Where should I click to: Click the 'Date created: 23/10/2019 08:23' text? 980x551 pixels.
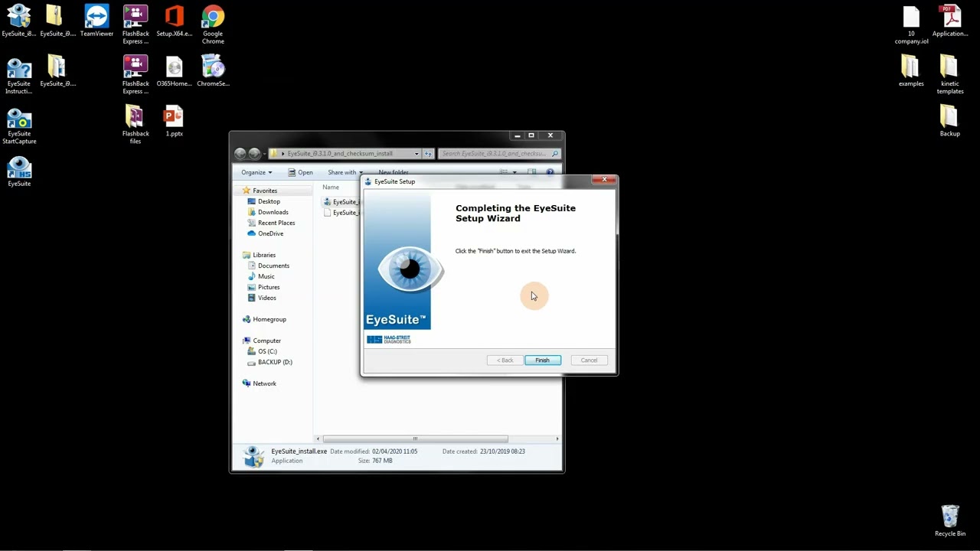[x=484, y=452]
